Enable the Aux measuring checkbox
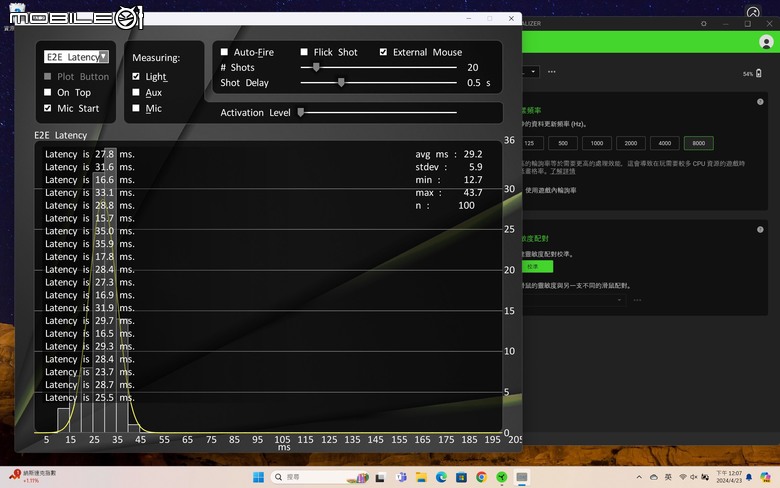 tap(136, 92)
